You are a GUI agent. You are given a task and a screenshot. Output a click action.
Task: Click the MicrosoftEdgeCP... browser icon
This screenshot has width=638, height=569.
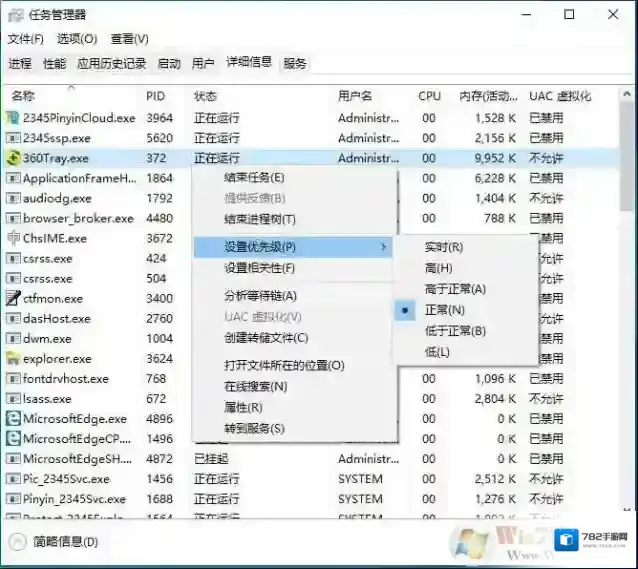(13, 439)
